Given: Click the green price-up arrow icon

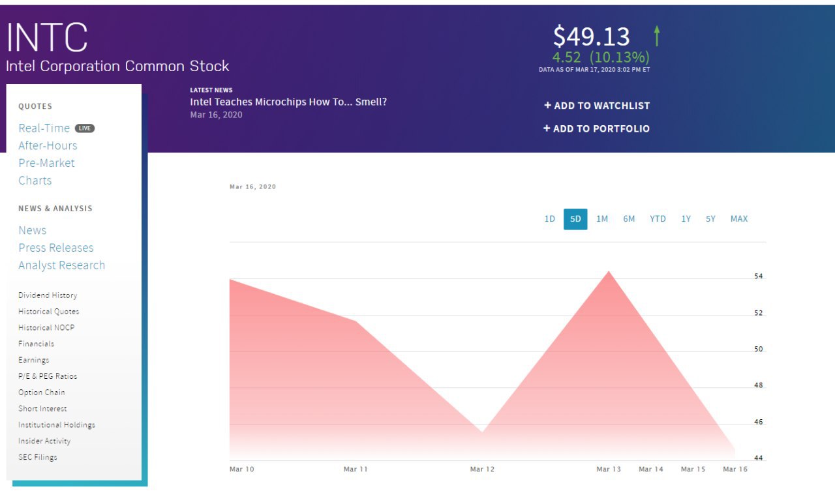Looking at the screenshot, I should [657, 36].
